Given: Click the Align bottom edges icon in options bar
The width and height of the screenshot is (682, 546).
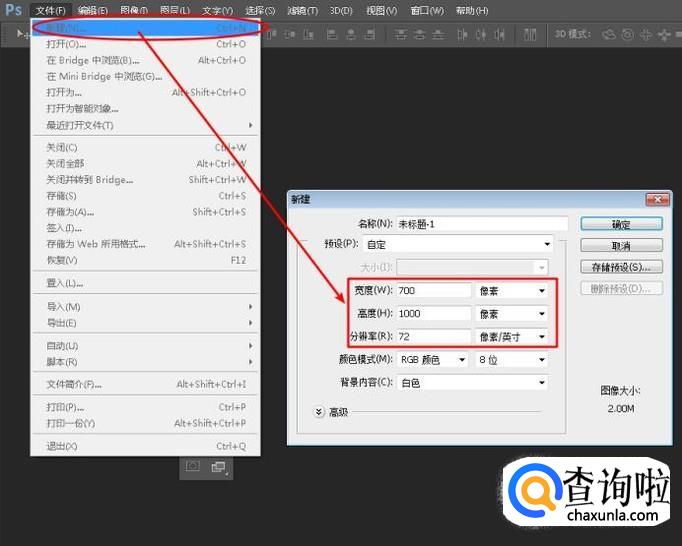Looking at the screenshot, I should [x=308, y=34].
